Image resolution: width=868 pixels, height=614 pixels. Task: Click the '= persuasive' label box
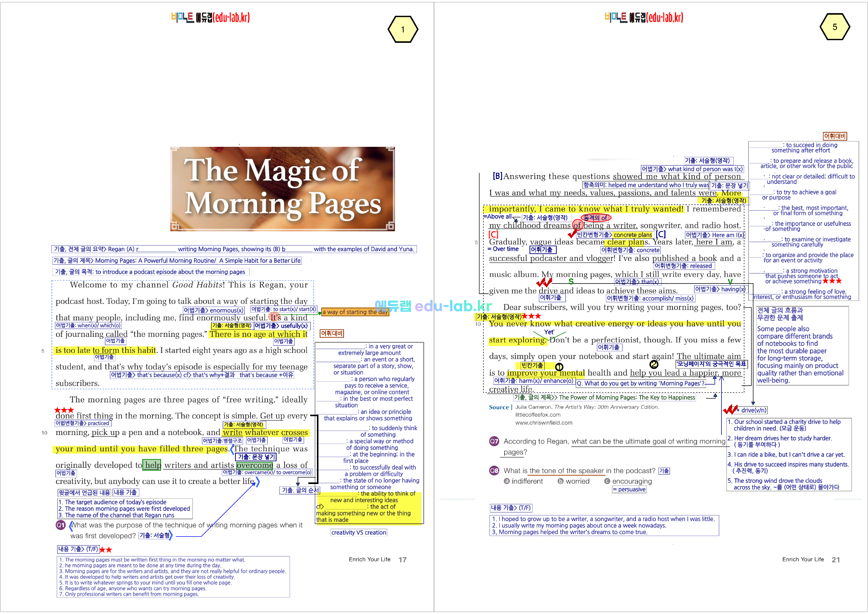tap(629, 489)
